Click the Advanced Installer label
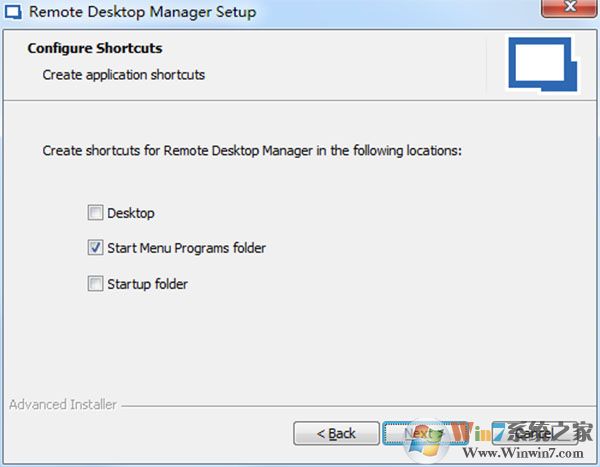 (x=63, y=405)
